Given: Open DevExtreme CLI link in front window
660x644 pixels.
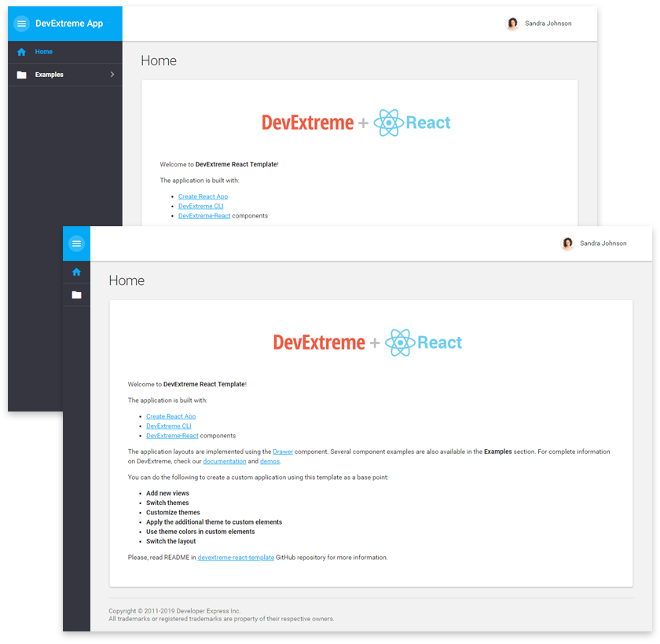Looking at the screenshot, I should (x=169, y=426).
